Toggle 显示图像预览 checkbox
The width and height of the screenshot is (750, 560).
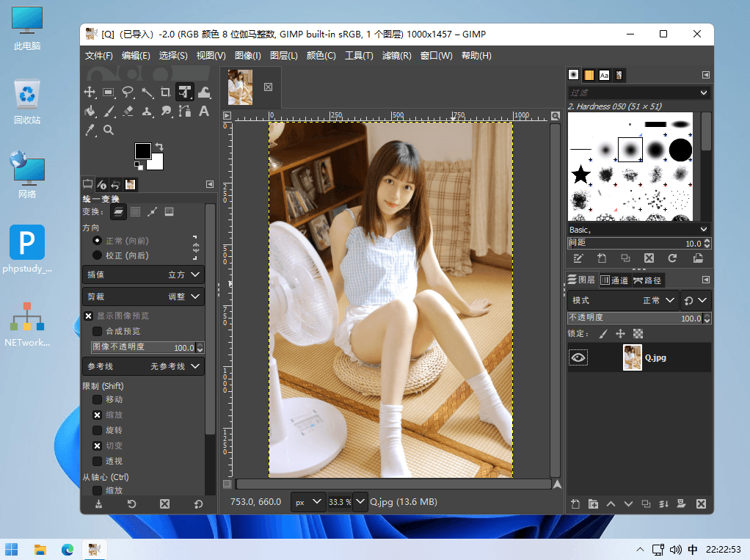(89, 316)
